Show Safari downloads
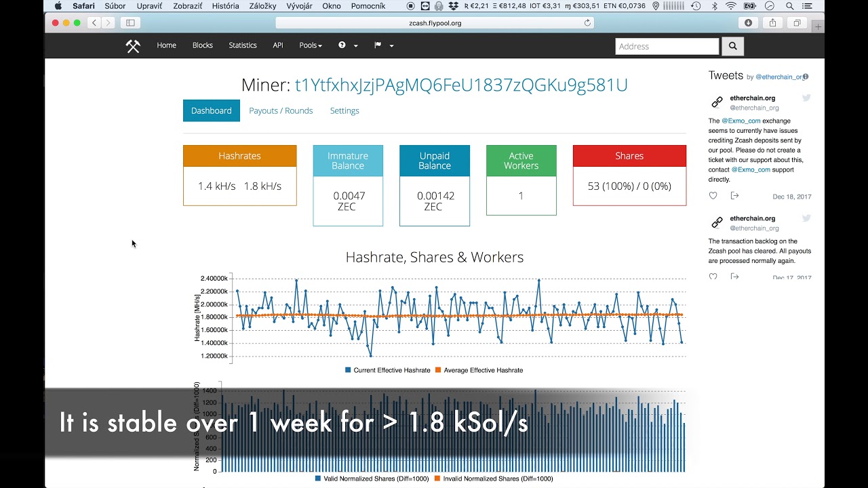Screen dimensions: 868x488 tap(748, 22)
